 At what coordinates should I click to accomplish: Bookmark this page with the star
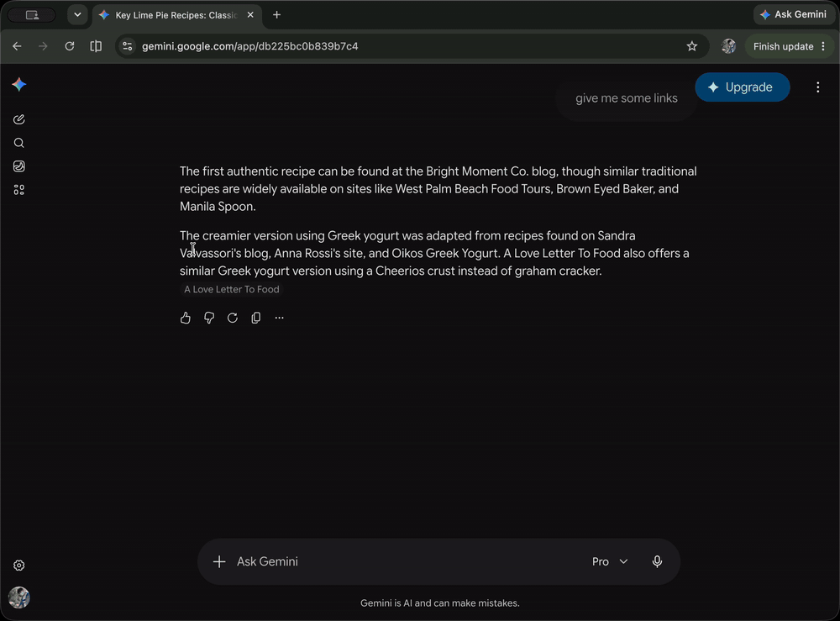pyautogui.click(x=692, y=46)
